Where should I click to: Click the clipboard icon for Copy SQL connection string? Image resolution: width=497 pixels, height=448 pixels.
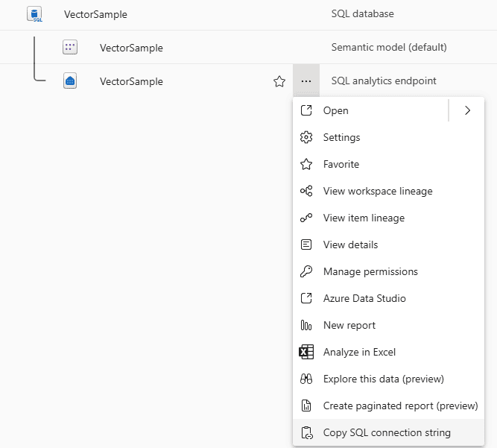click(x=307, y=433)
